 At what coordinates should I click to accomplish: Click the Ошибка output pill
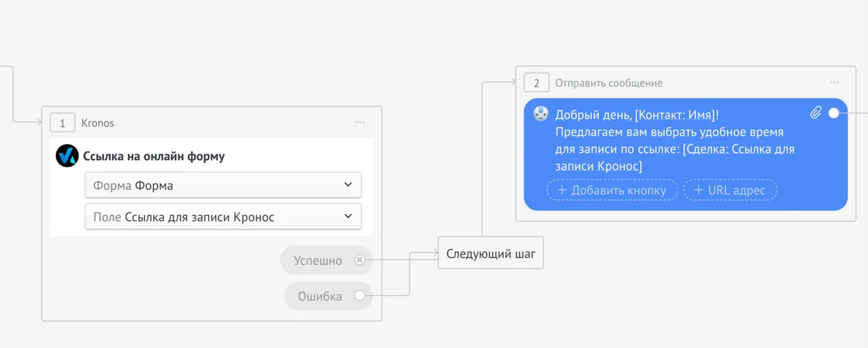click(328, 296)
